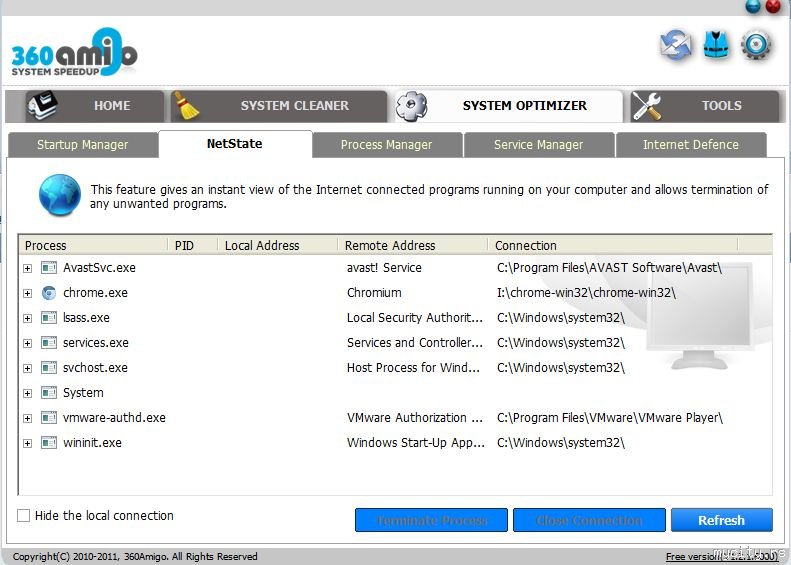Click the broom icon on System Cleaner
The image size is (791, 565).
186,105
